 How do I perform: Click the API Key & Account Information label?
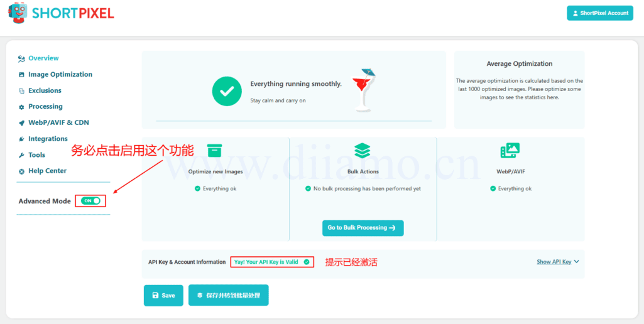coord(187,262)
